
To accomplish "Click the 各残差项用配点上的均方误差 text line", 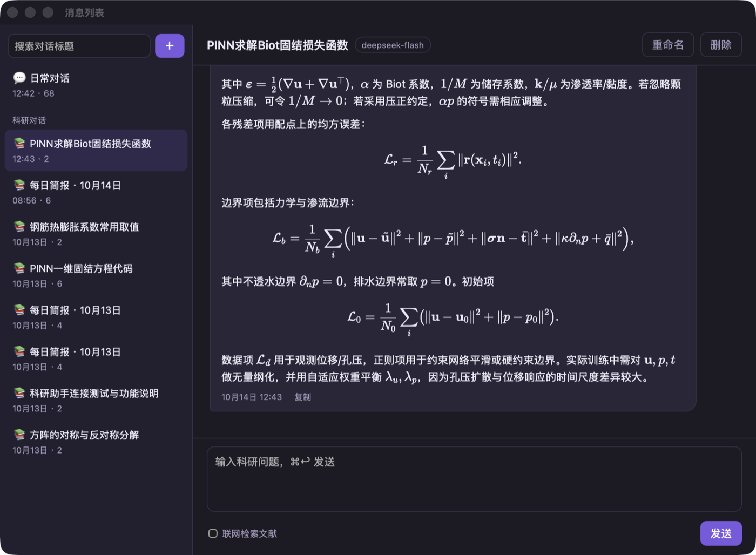I will tap(293, 124).
